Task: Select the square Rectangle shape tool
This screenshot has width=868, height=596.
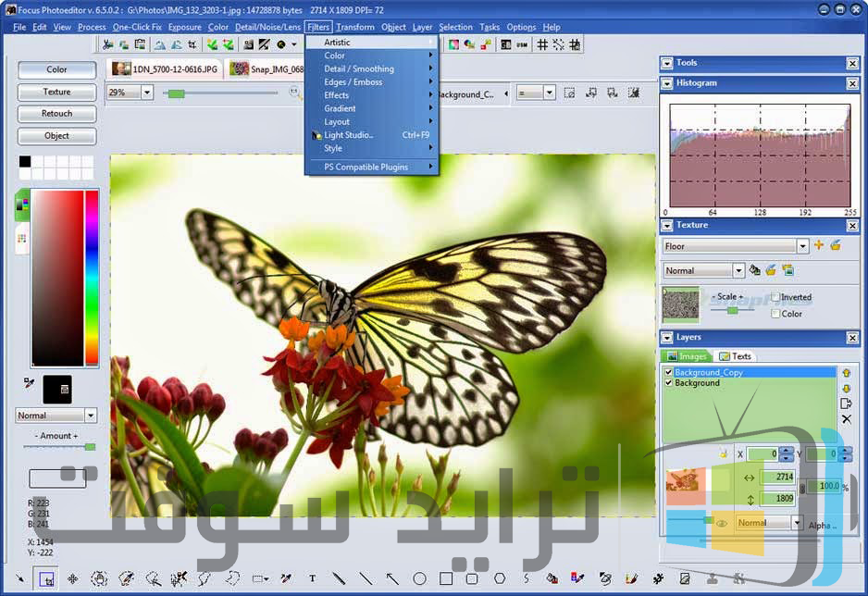Action: pyautogui.click(x=446, y=578)
